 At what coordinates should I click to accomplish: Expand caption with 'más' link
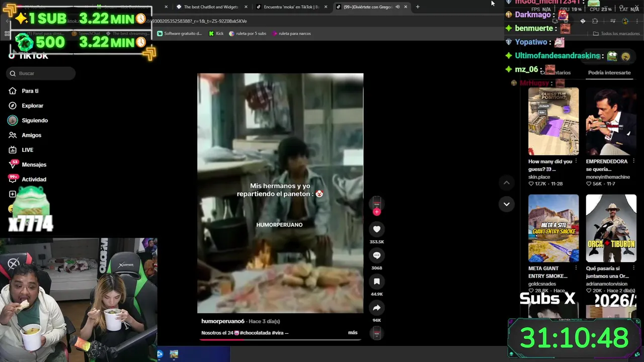(353, 332)
